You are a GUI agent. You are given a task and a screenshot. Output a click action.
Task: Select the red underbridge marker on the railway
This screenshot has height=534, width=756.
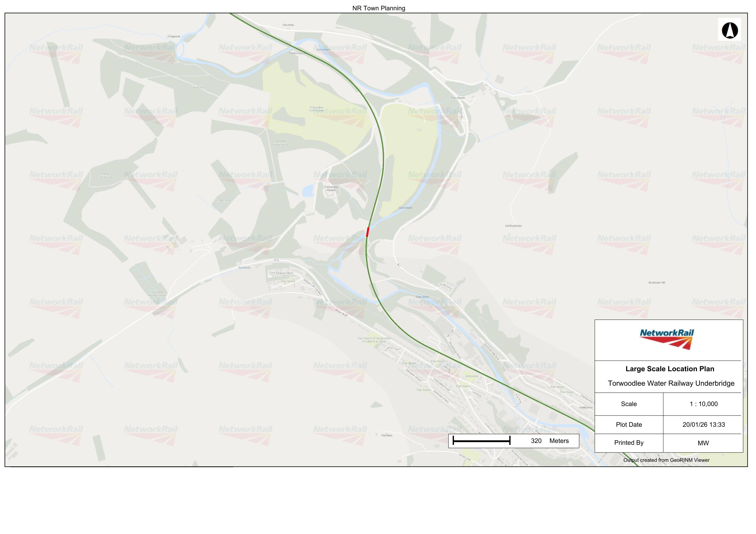[x=367, y=232]
